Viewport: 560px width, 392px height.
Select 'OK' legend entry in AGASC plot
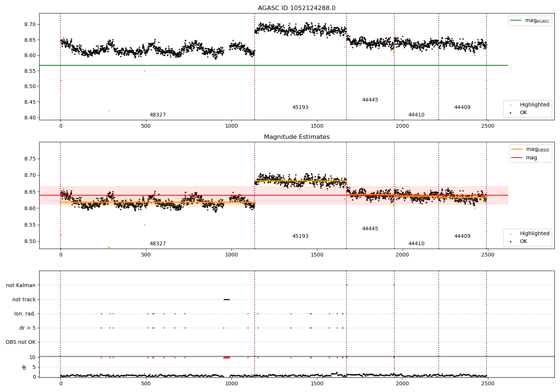point(523,113)
